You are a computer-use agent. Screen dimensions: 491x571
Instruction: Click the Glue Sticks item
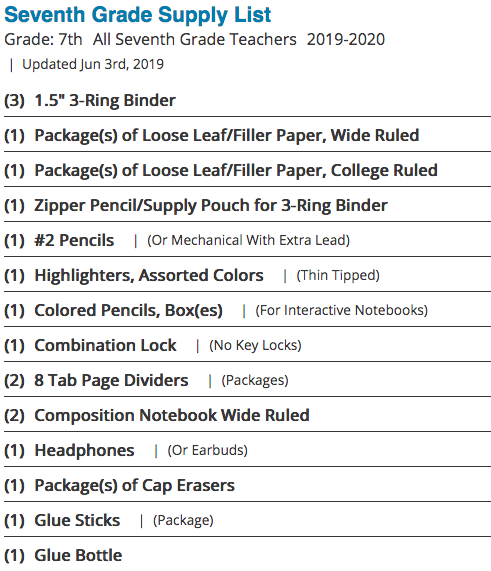[x=77, y=520]
